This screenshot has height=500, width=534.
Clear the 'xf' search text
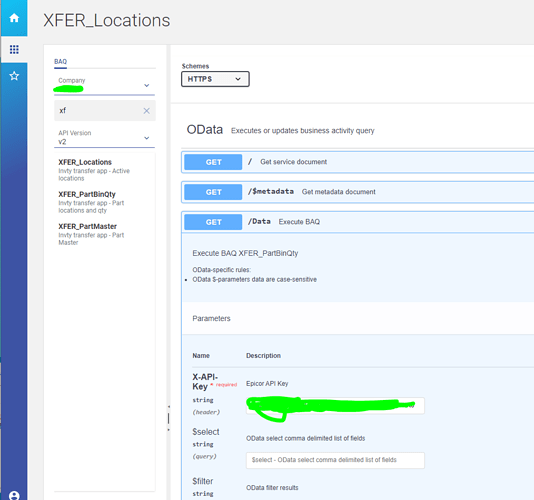click(x=146, y=111)
